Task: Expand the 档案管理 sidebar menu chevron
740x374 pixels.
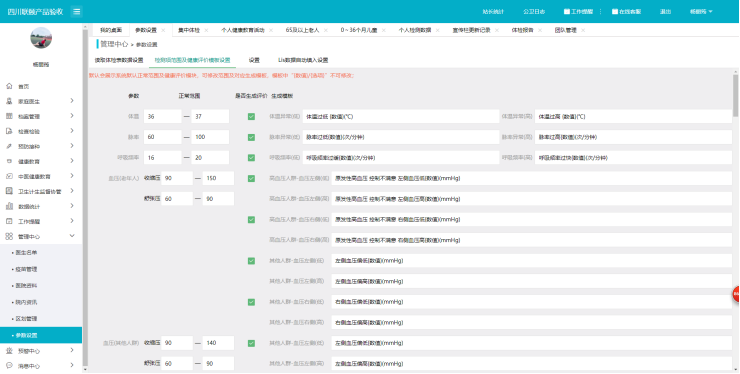Action: coord(72,116)
